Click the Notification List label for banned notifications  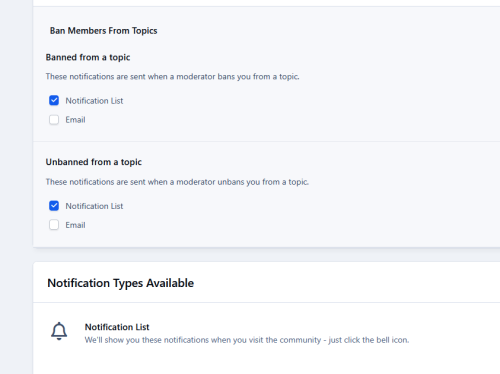point(94,101)
